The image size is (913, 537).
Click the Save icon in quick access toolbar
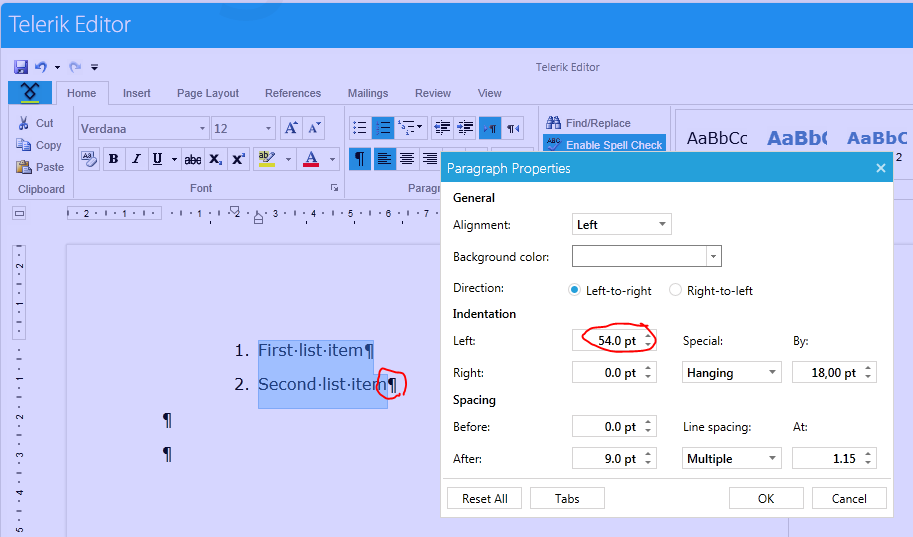[x=21, y=67]
